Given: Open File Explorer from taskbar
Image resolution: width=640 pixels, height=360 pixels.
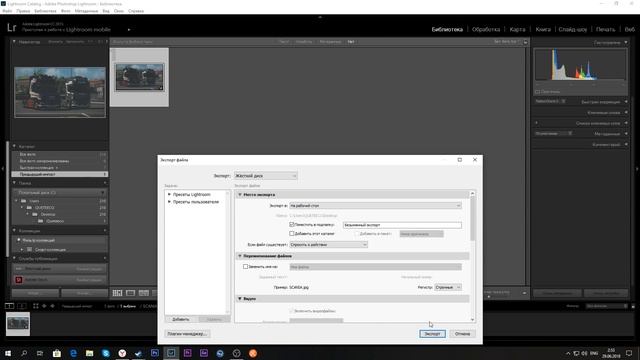Looking at the screenshot, I should click(89, 353).
